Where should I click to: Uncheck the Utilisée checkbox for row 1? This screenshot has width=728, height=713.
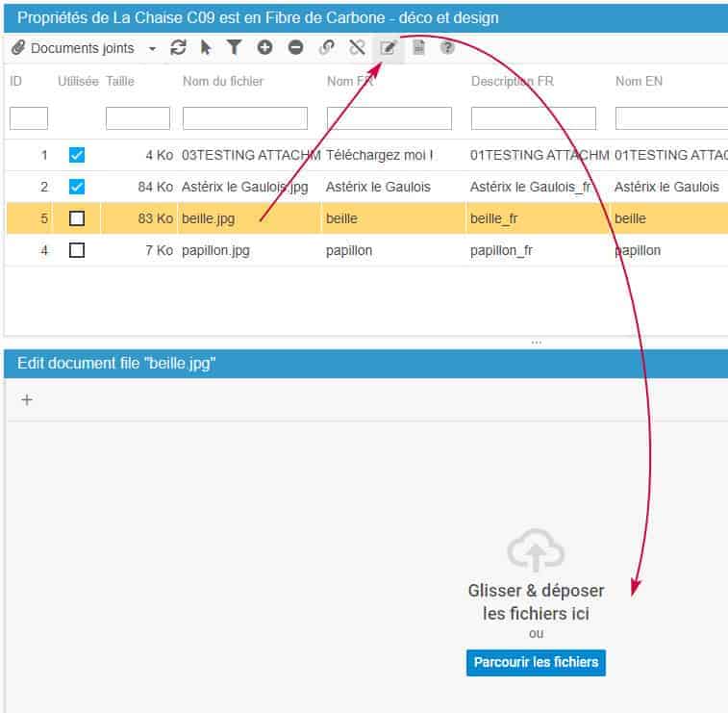coord(77,155)
